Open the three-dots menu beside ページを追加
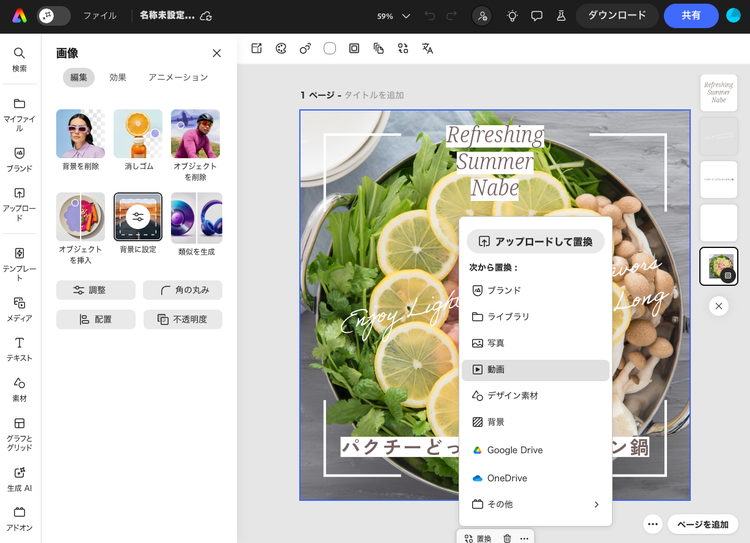750x543 pixels. (652, 524)
